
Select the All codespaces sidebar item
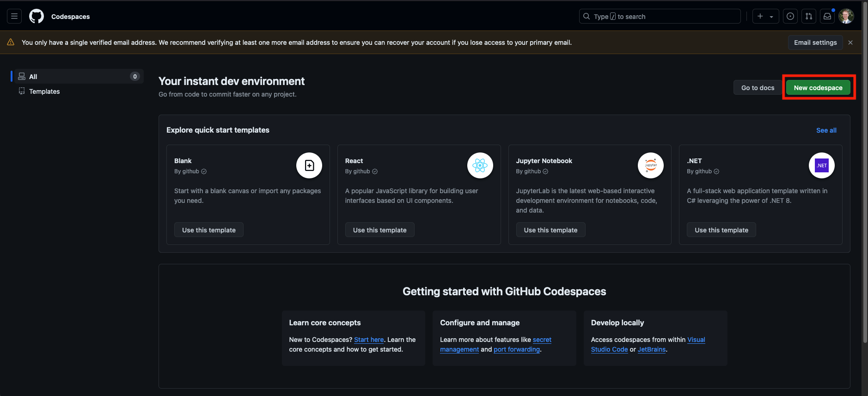[79, 76]
